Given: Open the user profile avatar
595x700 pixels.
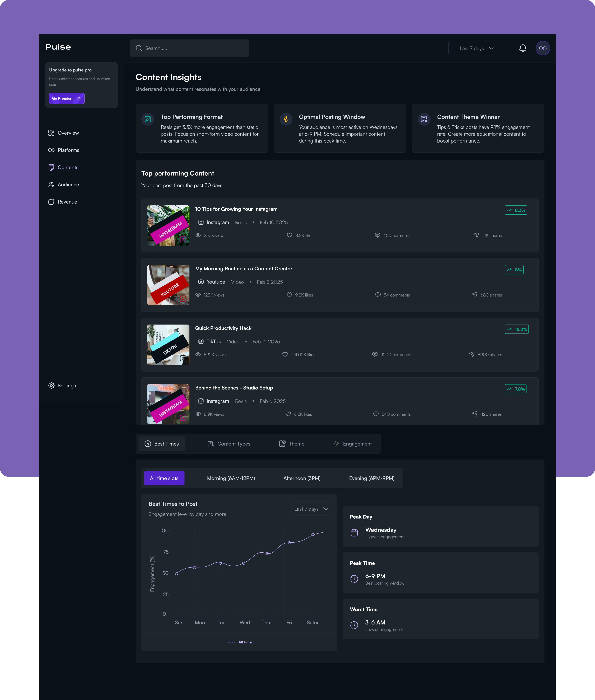Looking at the screenshot, I should click(x=542, y=48).
